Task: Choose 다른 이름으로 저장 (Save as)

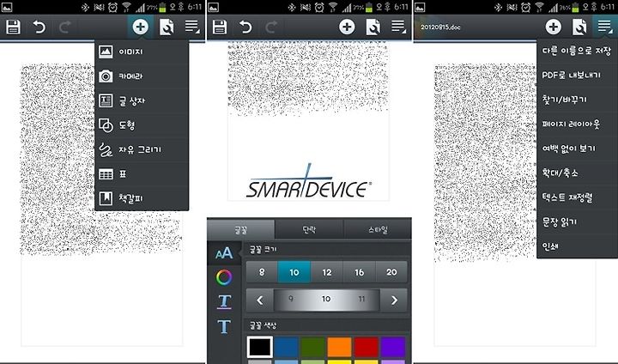Action: (x=578, y=51)
